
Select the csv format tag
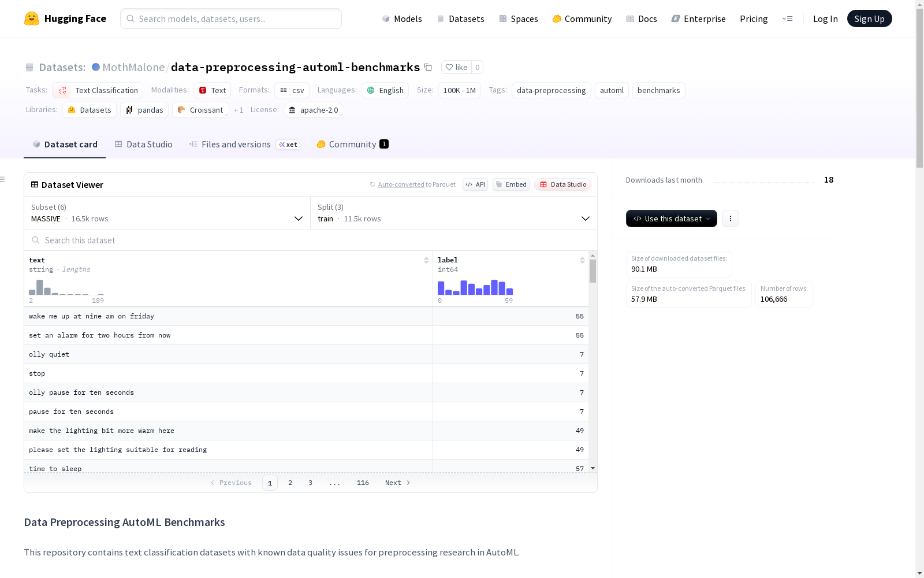click(x=292, y=90)
